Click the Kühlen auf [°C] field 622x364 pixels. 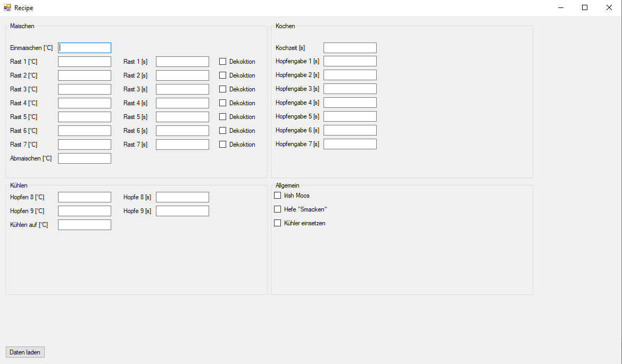[x=85, y=225]
